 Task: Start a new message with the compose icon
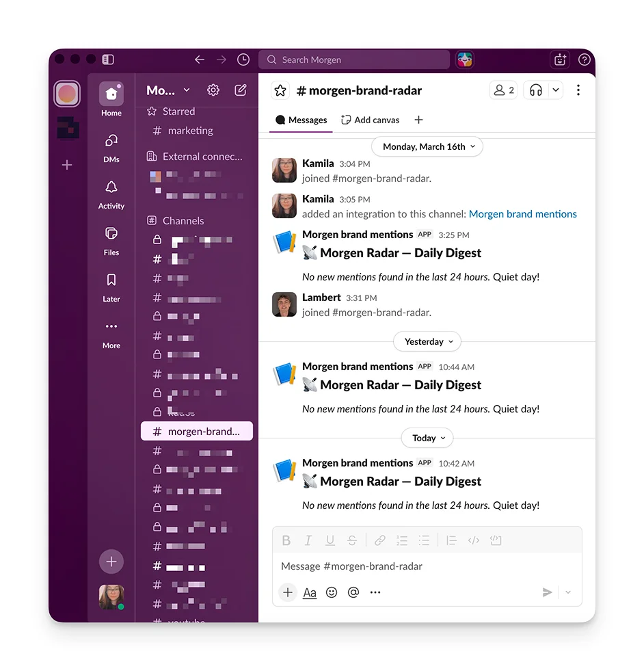240,90
